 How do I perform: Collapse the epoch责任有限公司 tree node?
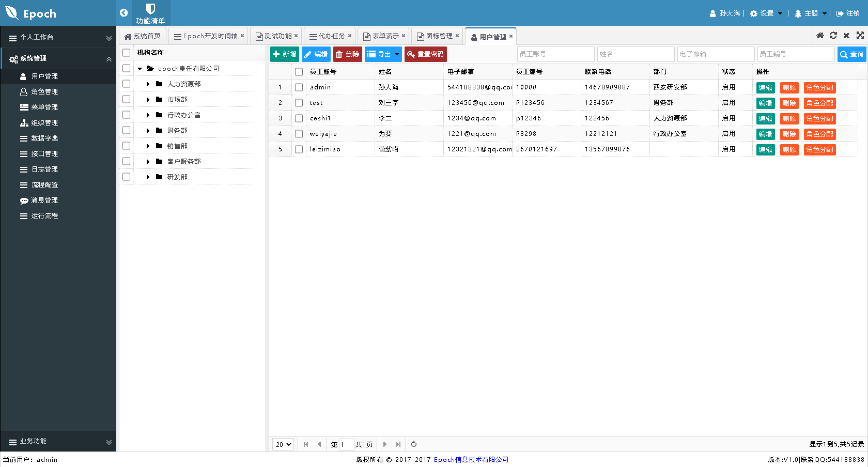(139, 69)
